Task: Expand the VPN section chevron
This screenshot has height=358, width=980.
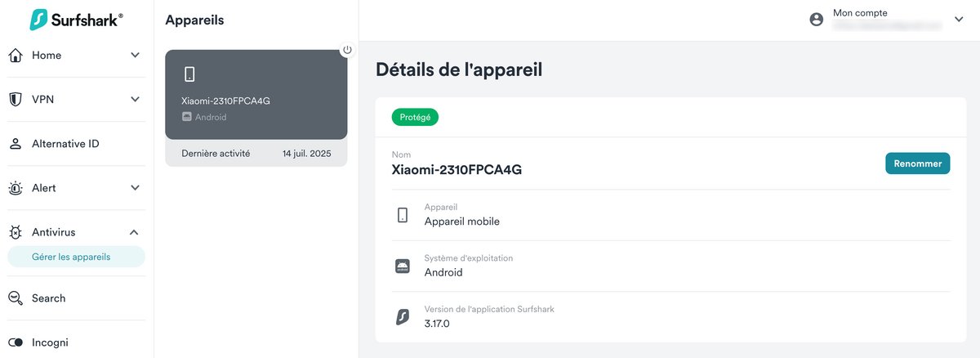Action: [135, 100]
